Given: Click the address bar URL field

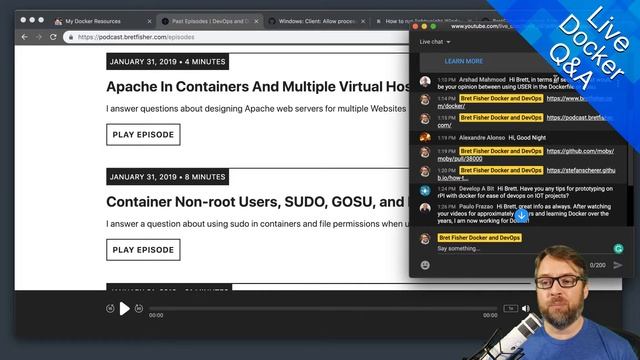Looking at the screenshot, I should point(237,37).
